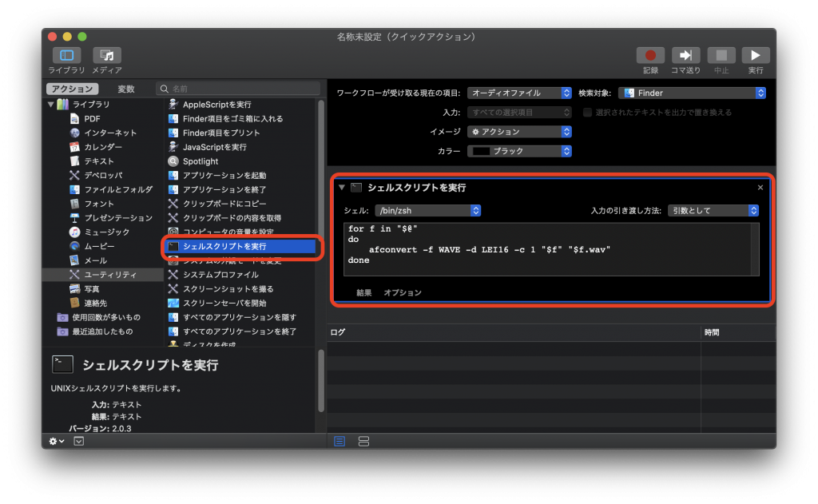
Task: Open the 検索対象 Finder dropdown
Action: pos(693,92)
